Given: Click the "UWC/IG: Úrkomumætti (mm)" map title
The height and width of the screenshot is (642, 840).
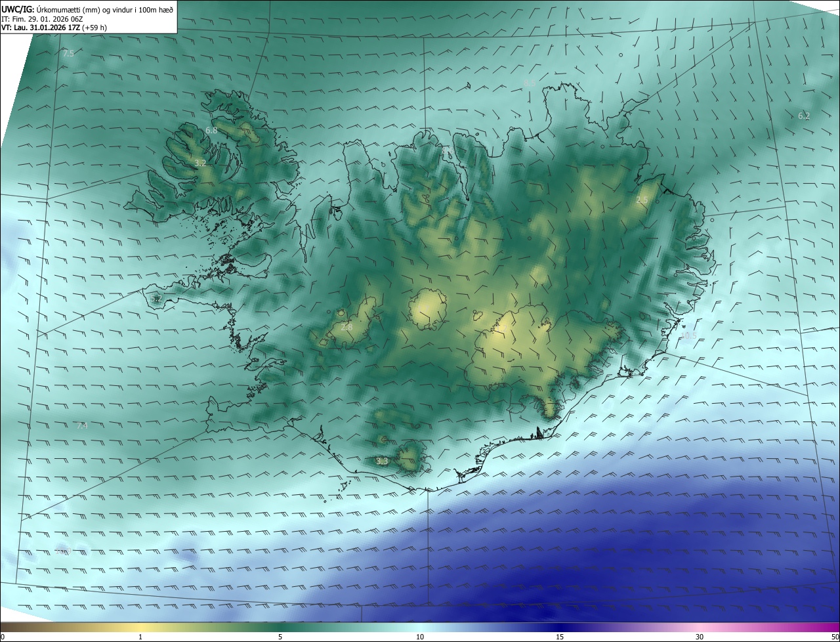Looking at the screenshot, I should point(87,9).
